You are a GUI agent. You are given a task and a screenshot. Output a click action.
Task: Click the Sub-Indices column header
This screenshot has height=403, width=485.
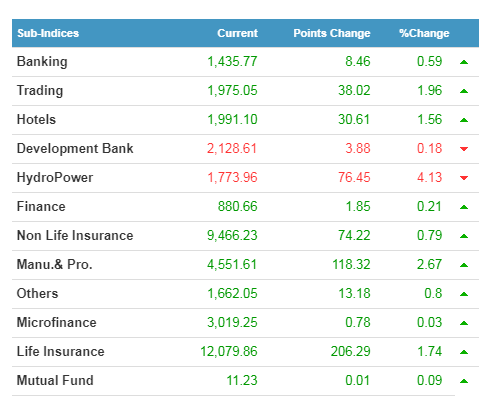tap(48, 33)
